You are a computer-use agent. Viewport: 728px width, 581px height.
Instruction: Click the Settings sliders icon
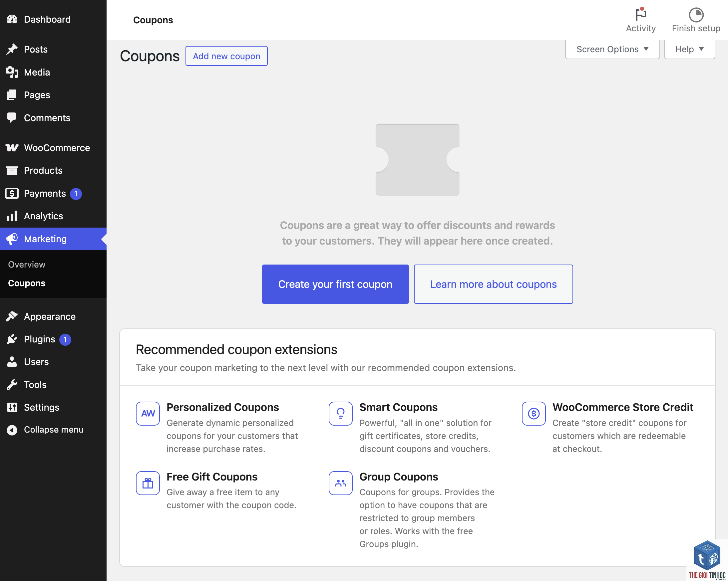click(x=12, y=407)
